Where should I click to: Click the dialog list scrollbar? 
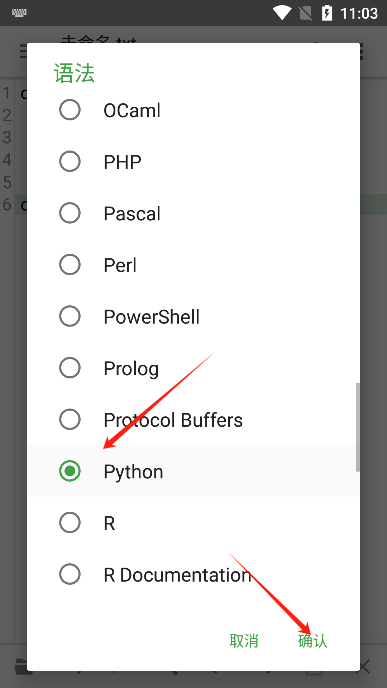[358, 427]
